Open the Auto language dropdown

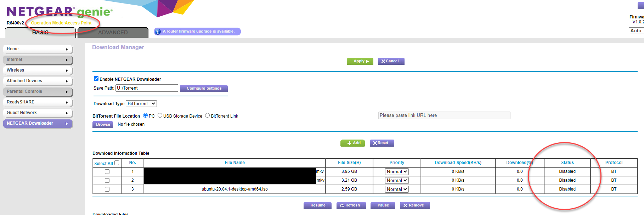pyautogui.click(x=636, y=31)
